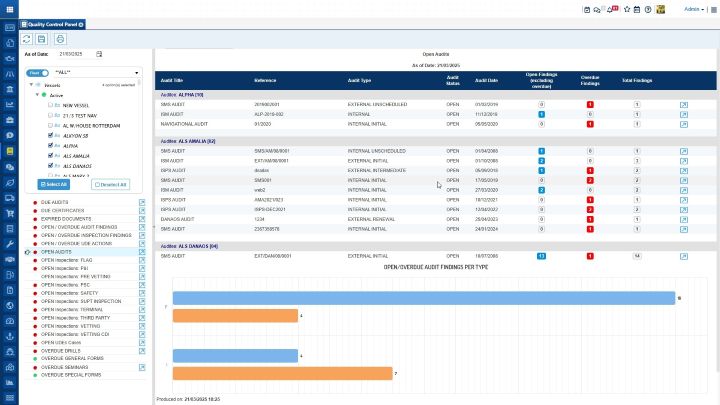The image size is (720, 405).
Task: Open the calendar picker beside As of Date
Action: coord(99,53)
